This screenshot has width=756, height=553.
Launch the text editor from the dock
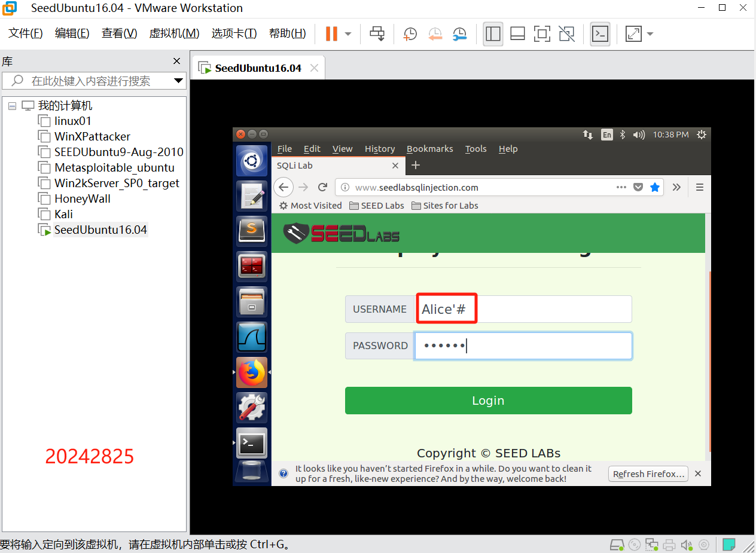point(252,195)
